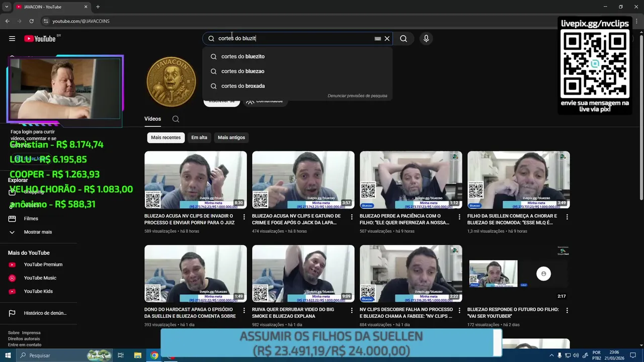Select suggestion 'cortes do bluezao'
Image resolution: width=644 pixels, height=362 pixels.
(x=297, y=71)
